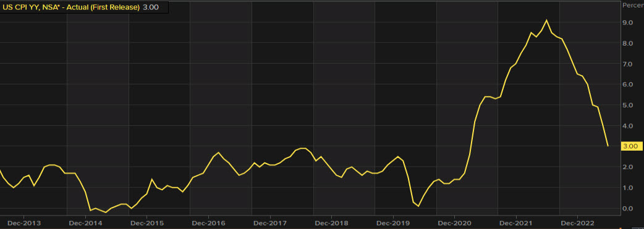Click the Dec-2014 date axis label
This screenshot has height=229, width=644.
pyautogui.click(x=85, y=223)
